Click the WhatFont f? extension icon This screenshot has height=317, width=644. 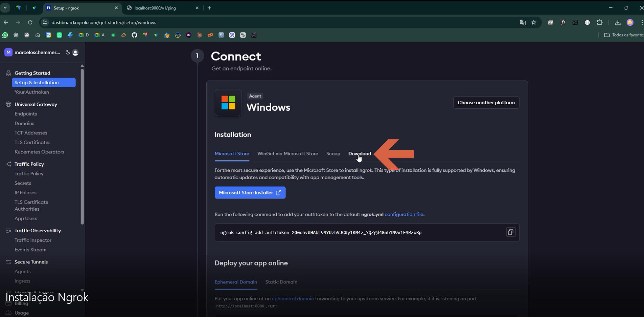(563, 22)
